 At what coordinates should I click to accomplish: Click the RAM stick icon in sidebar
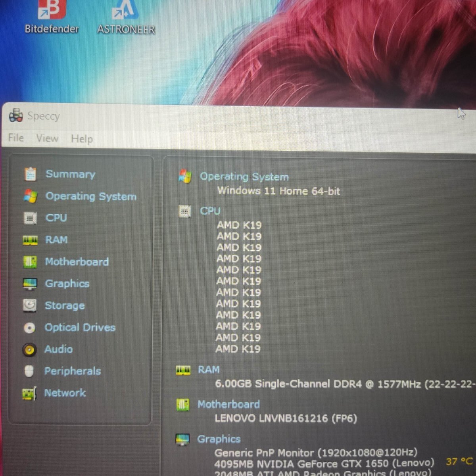click(30, 240)
